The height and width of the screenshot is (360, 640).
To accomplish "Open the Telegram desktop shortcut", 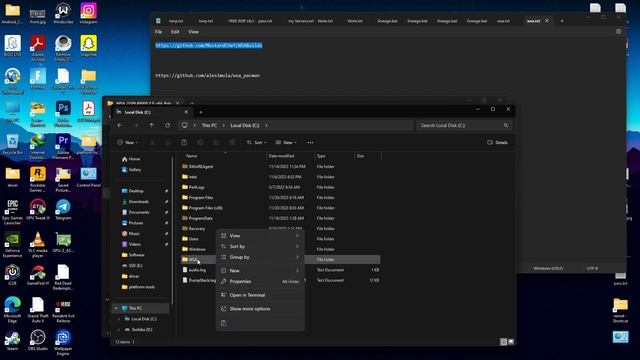I will point(63,210).
